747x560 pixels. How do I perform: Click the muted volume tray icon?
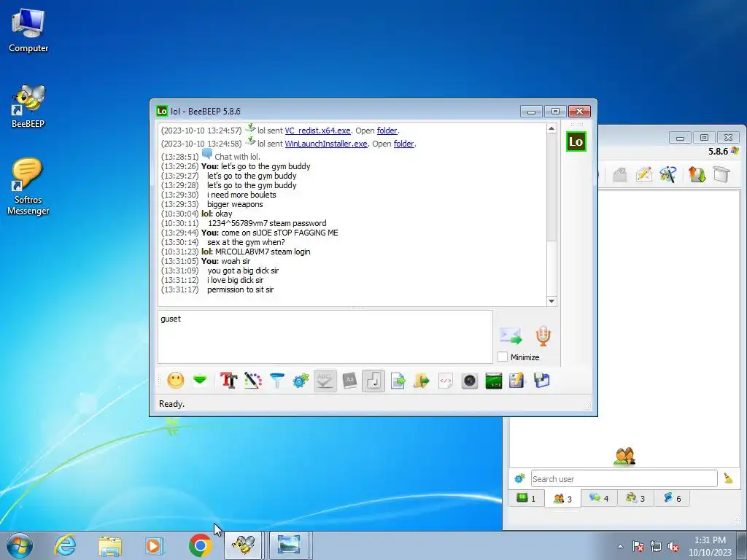(x=673, y=547)
